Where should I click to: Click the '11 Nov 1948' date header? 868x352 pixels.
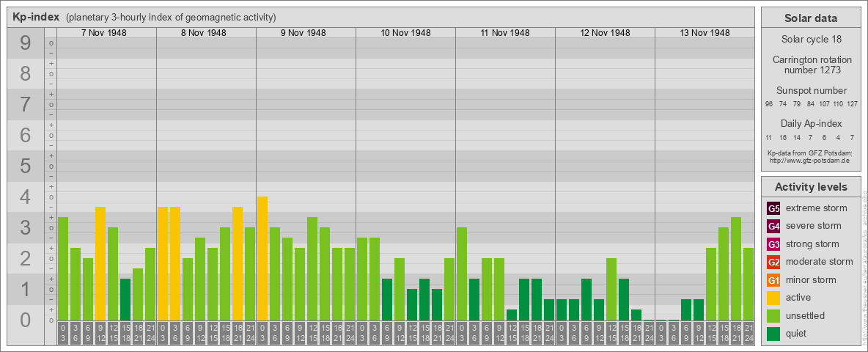(505, 33)
